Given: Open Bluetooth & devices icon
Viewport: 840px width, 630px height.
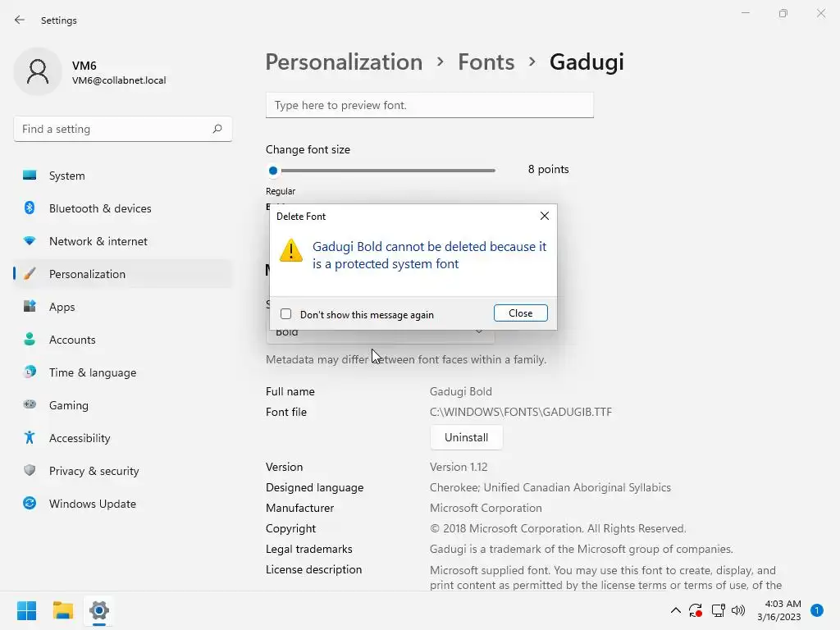Looking at the screenshot, I should (x=30, y=208).
